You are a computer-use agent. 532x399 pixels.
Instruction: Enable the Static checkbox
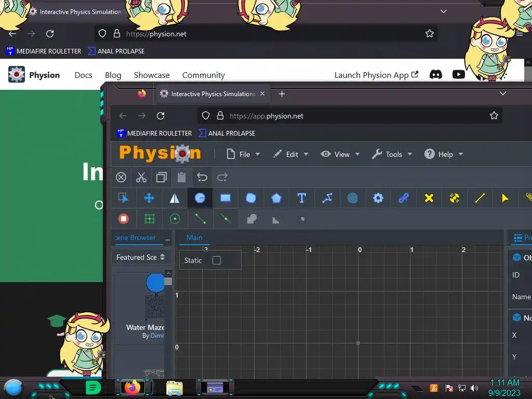coord(217,260)
